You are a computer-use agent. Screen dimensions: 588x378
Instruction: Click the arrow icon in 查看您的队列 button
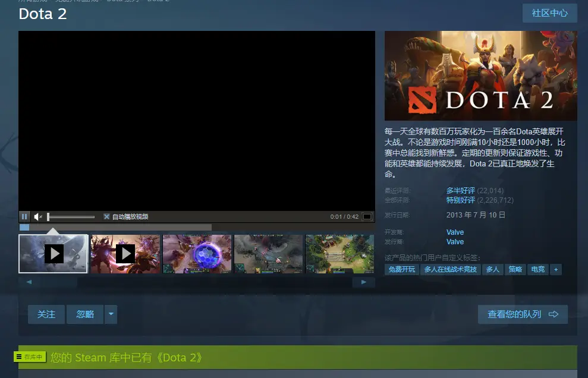tap(554, 314)
